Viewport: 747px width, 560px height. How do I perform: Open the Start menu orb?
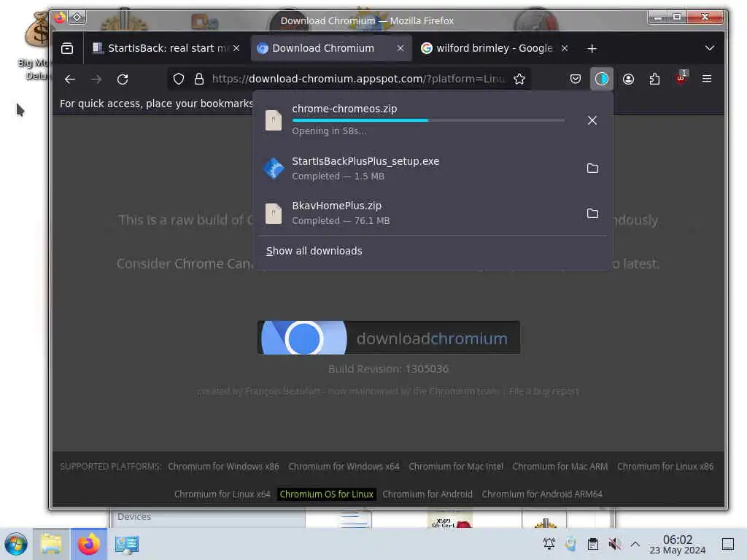pos(16,544)
